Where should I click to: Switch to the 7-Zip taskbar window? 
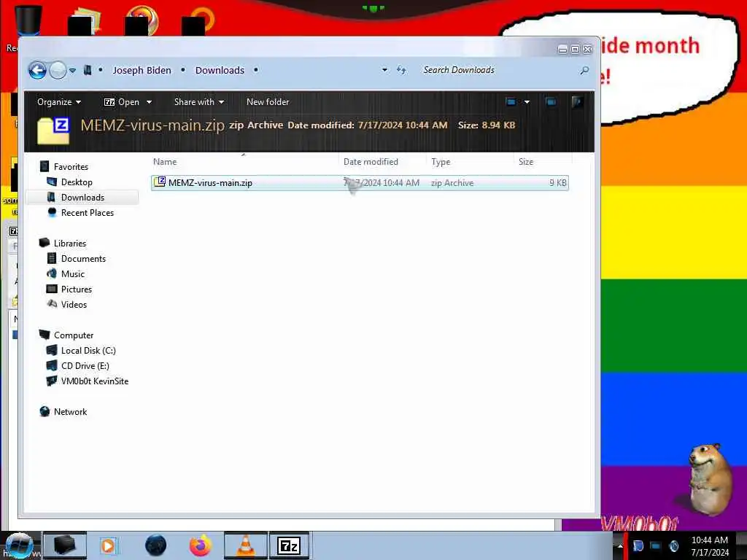pyautogui.click(x=289, y=545)
